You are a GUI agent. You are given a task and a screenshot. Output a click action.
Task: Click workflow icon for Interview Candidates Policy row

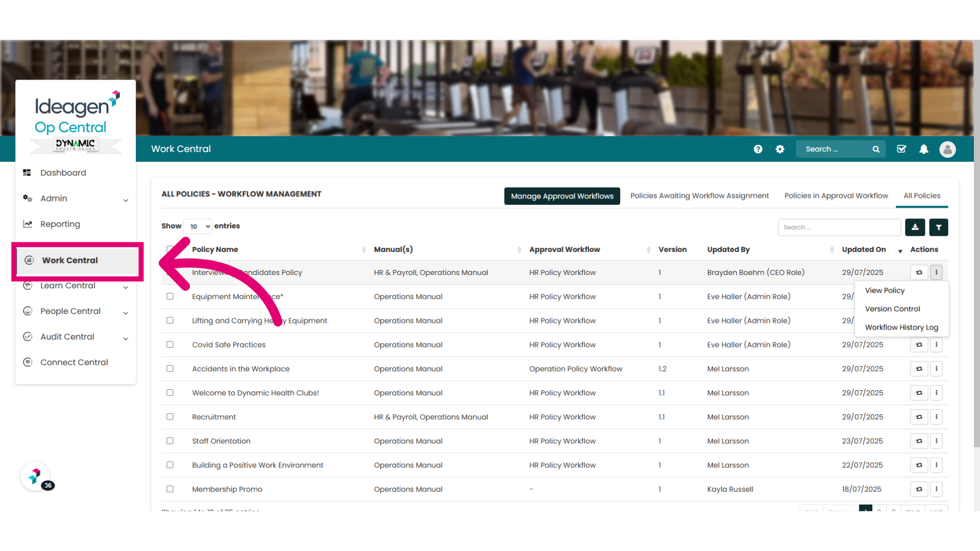coord(919,272)
